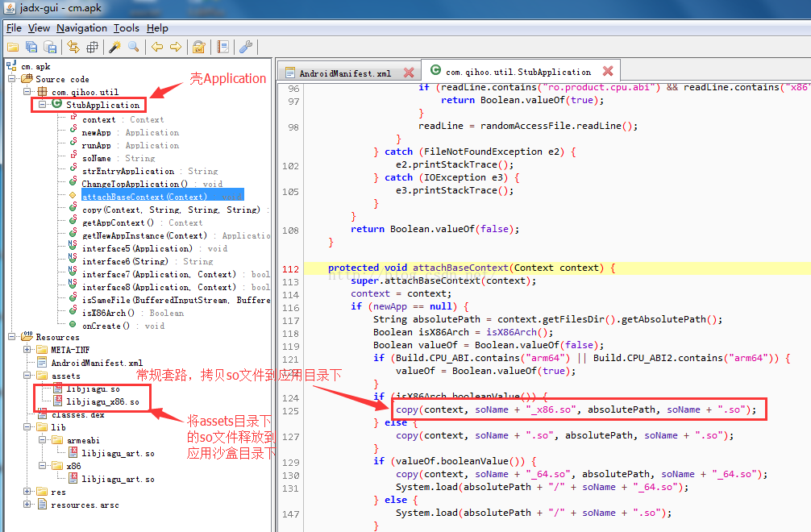This screenshot has height=532, width=811.
Task: Click the Open file folder icon
Action: click(12, 48)
